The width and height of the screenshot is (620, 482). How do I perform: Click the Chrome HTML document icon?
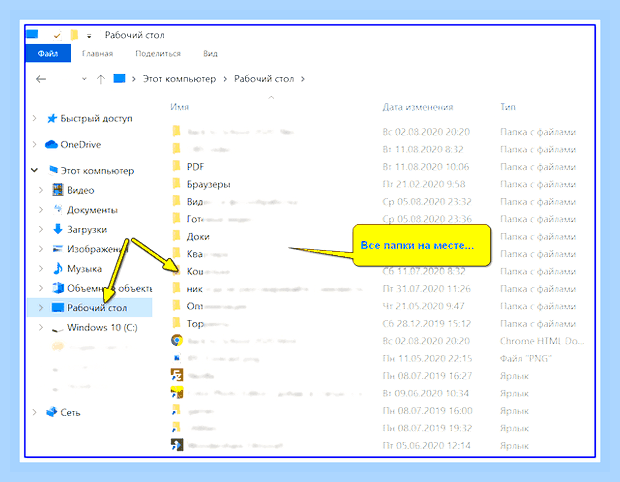(x=177, y=340)
